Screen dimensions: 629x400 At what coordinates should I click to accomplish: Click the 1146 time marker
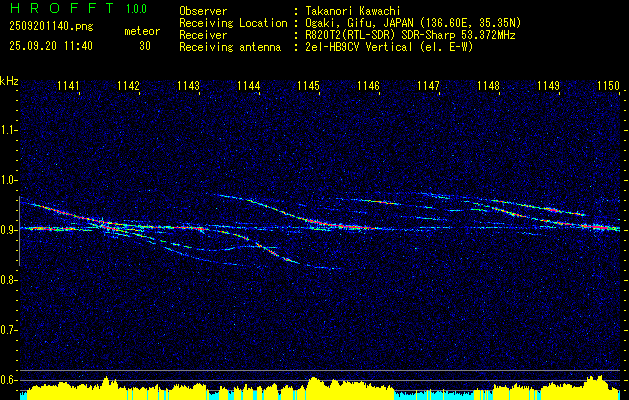(x=368, y=86)
